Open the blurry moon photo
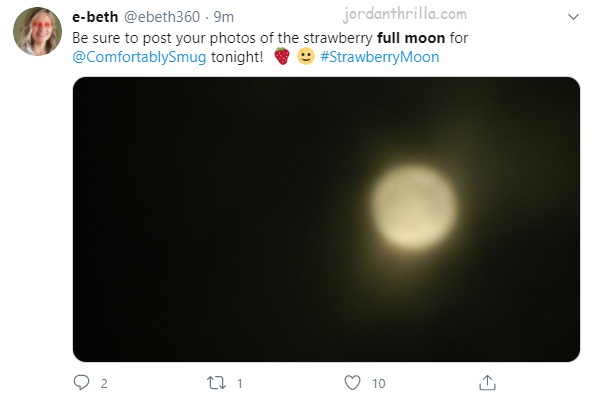This screenshot has height=402, width=596. point(326,219)
